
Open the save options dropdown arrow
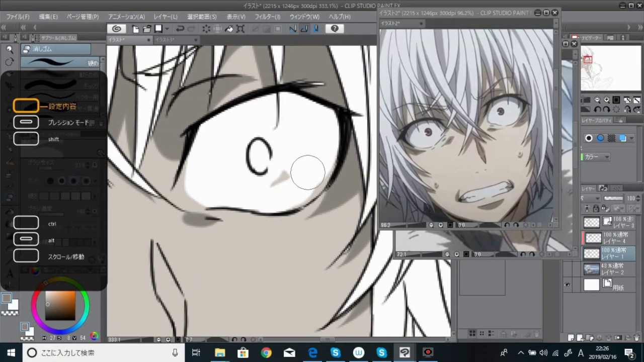pyautogui.click(x=167, y=29)
